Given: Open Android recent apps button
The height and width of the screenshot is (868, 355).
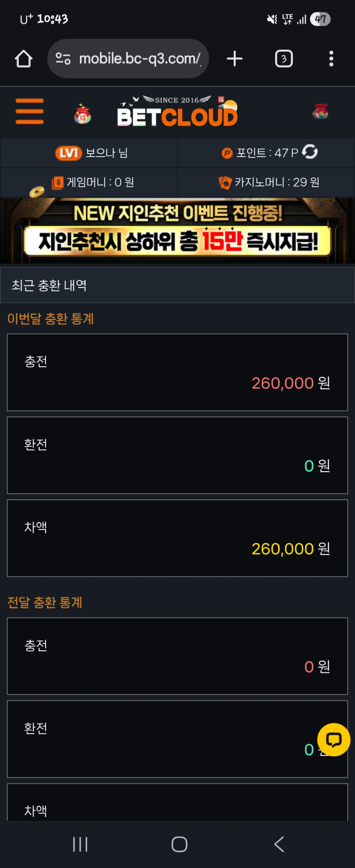Looking at the screenshot, I should (80, 844).
